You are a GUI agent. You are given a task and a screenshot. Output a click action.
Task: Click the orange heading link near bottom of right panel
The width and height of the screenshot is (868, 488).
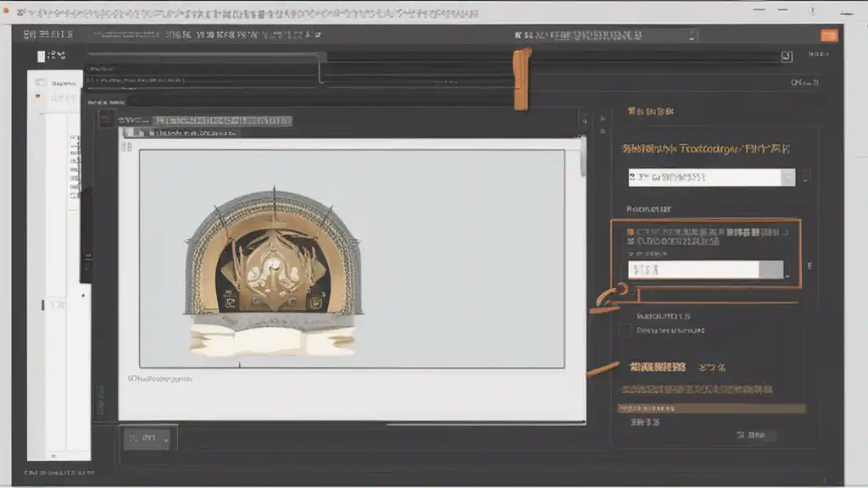click(x=657, y=367)
